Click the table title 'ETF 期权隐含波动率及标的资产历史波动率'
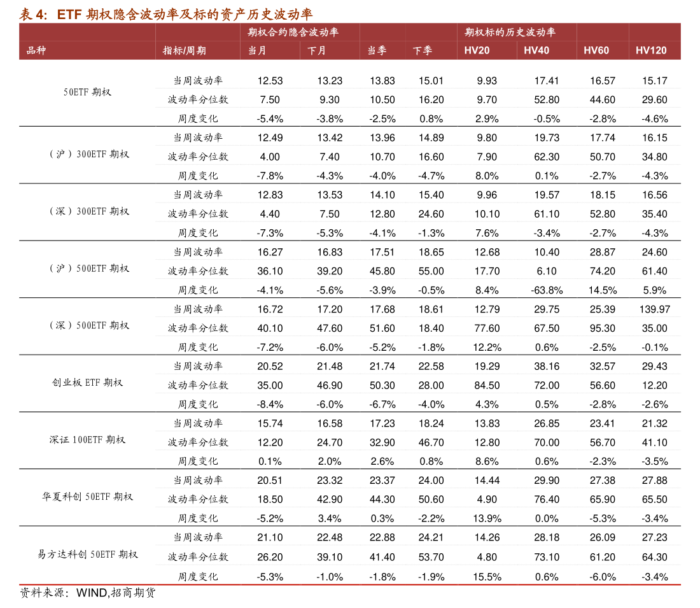This screenshot has width=700, height=608. point(185,14)
